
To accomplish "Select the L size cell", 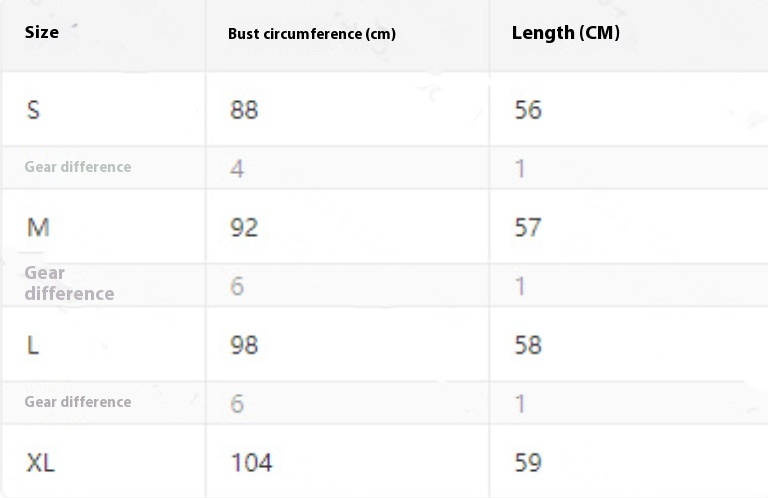I will click(x=33, y=345).
